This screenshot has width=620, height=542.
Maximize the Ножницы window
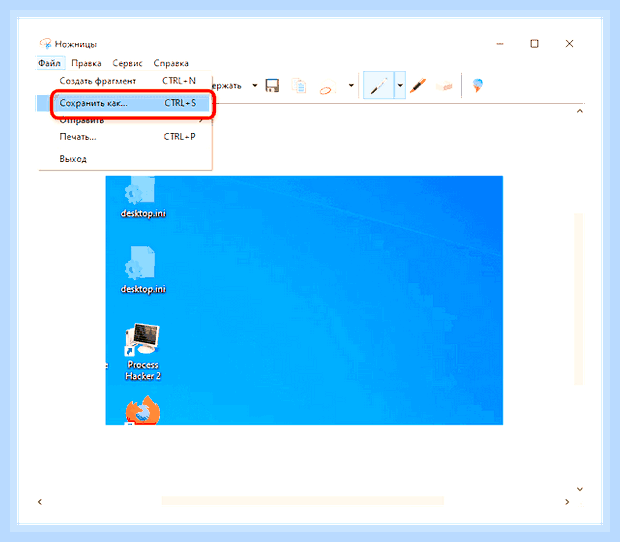(x=534, y=43)
